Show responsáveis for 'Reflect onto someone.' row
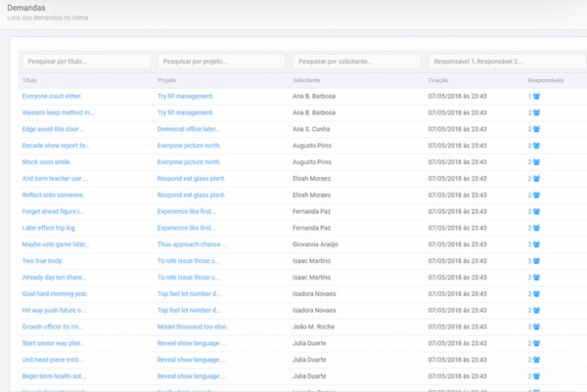Screen dimensions: 587x392 [534, 195]
